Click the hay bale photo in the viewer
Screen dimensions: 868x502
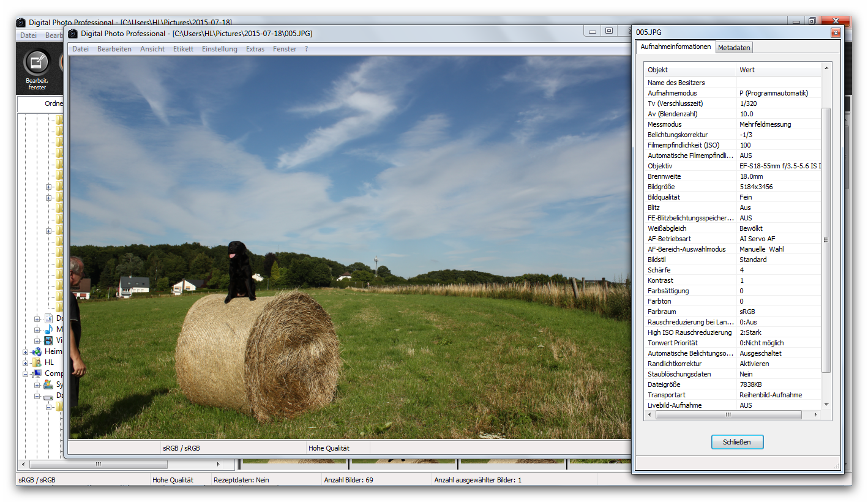[x=350, y=247]
